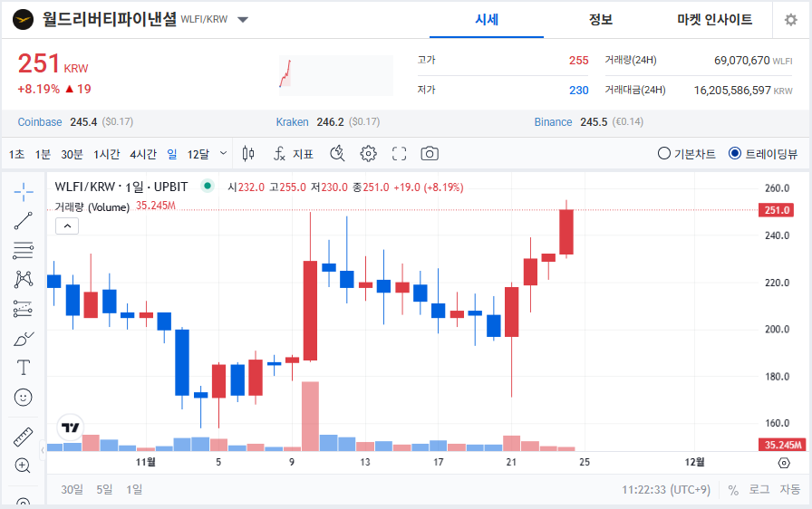
Task: Click the tall pink volume bar
Action: [310, 417]
